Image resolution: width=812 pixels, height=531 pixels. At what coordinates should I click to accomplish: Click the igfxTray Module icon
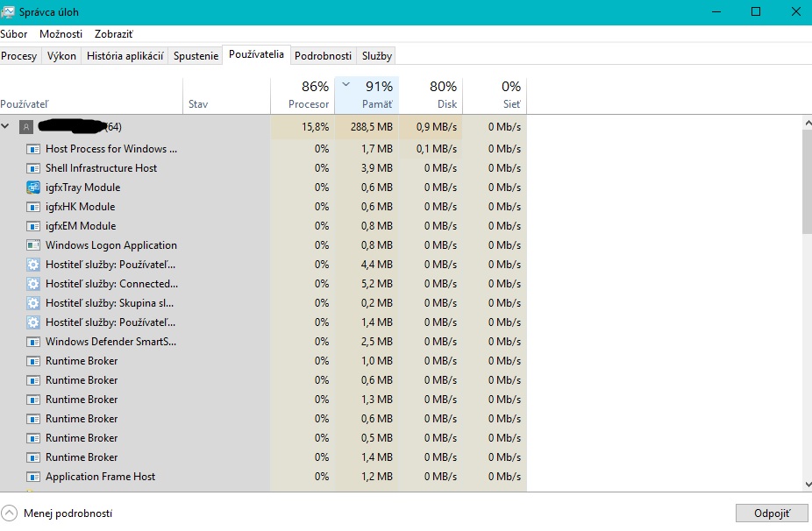point(33,188)
